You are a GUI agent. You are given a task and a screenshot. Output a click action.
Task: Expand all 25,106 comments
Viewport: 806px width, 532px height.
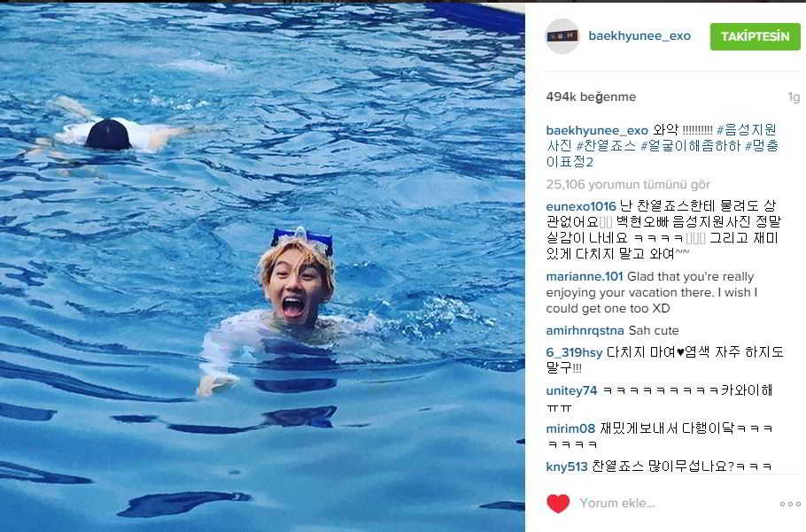pyautogui.click(x=628, y=184)
